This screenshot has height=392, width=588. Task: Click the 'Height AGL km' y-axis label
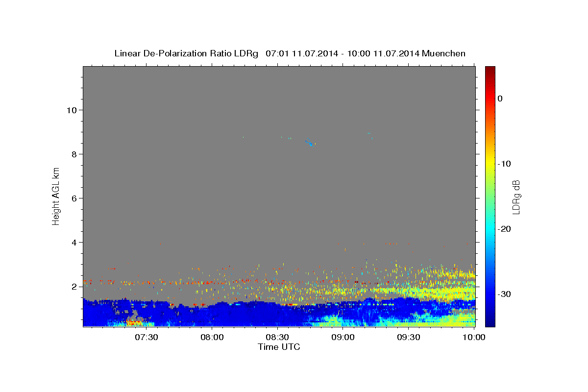click(56, 196)
